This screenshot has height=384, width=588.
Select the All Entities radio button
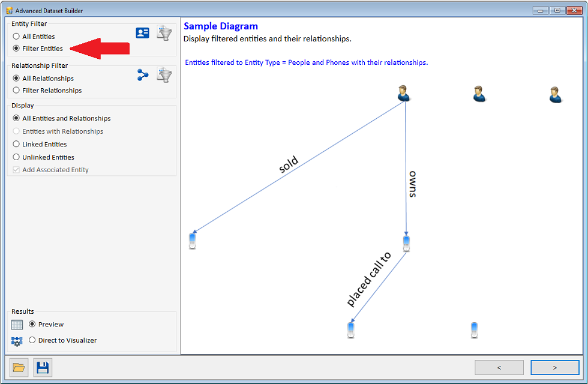[x=16, y=37]
